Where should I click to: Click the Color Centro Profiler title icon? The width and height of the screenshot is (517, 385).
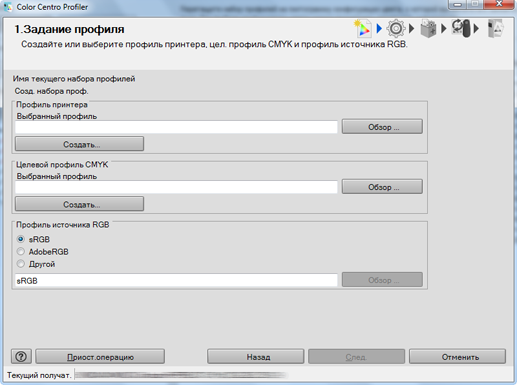8,7
